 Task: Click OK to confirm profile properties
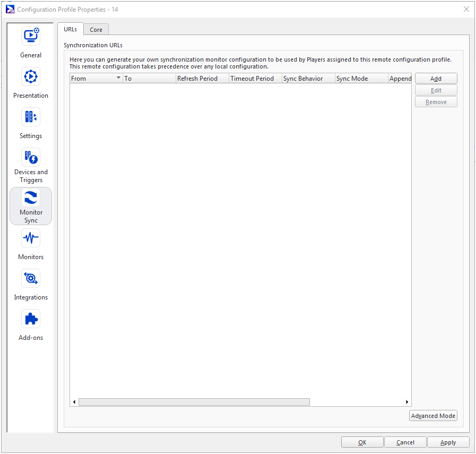[x=362, y=442]
